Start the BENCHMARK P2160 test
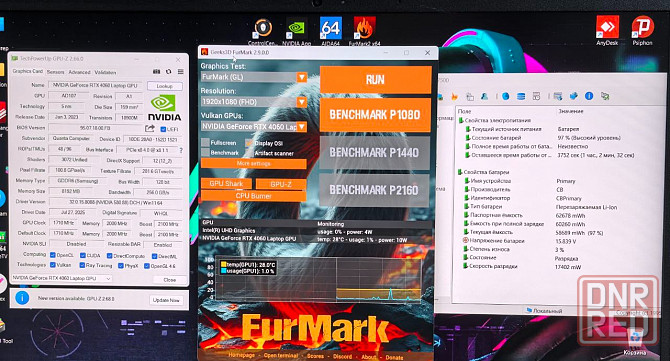This screenshot has width=670, height=361. [374, 190]
